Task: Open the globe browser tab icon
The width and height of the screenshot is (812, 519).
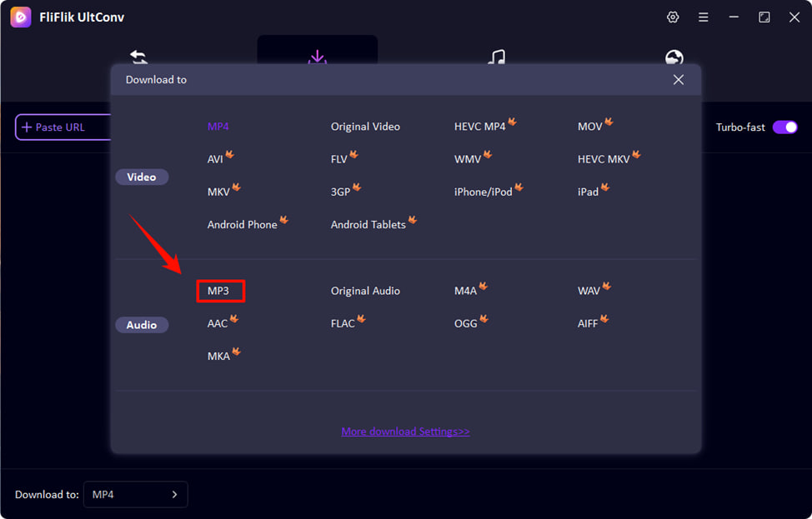Action: 674,57
